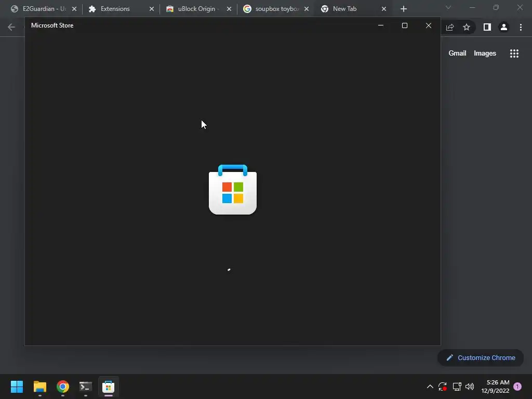Image resolution: width=532 pixels, height=399 pixels.
Task: Open a new Chrome tab with plus button
Action: 403,9
